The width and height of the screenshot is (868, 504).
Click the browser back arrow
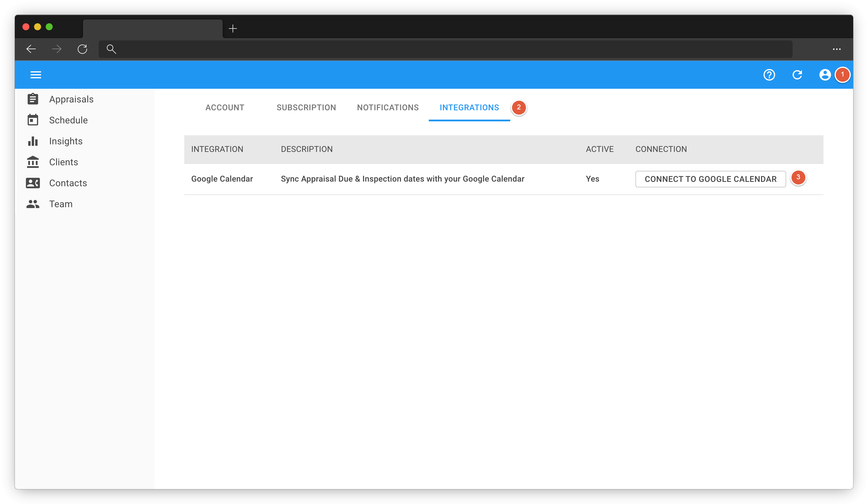click(x=31, y=49)
